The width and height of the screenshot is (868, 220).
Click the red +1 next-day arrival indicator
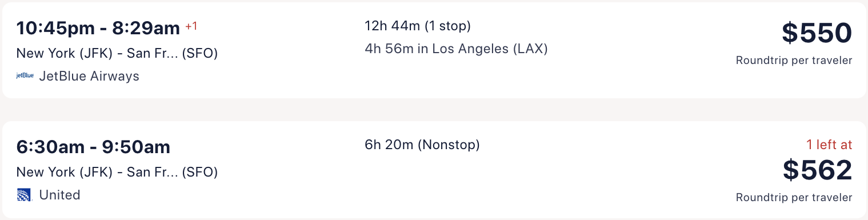click(x=191, y=26)
